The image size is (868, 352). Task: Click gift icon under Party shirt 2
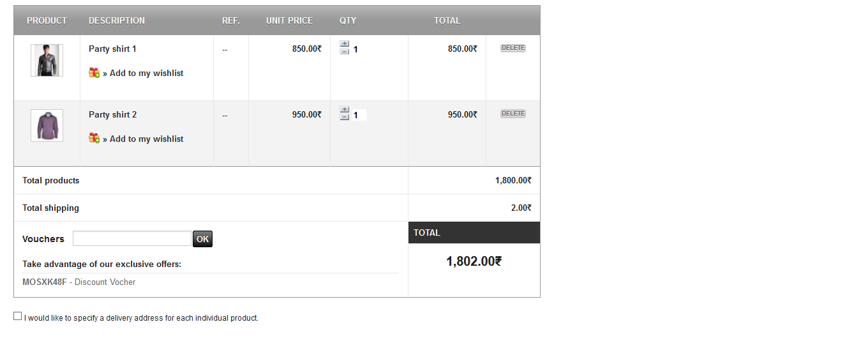(94, 138)
